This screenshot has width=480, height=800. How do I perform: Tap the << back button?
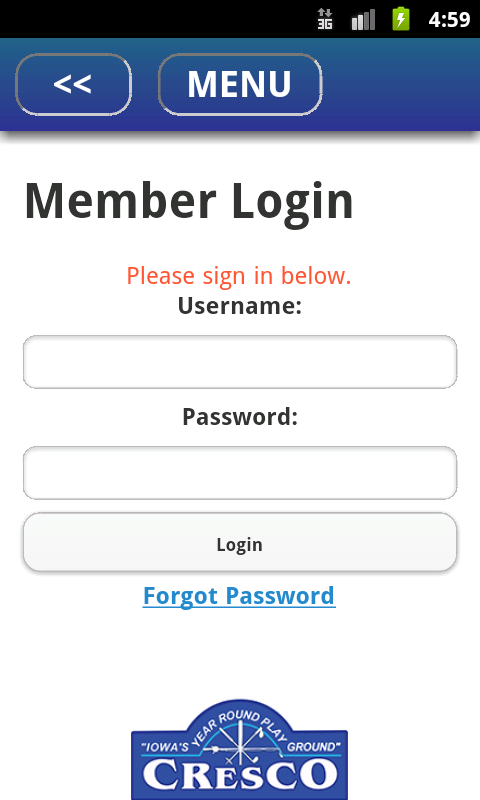pos(73,85)
